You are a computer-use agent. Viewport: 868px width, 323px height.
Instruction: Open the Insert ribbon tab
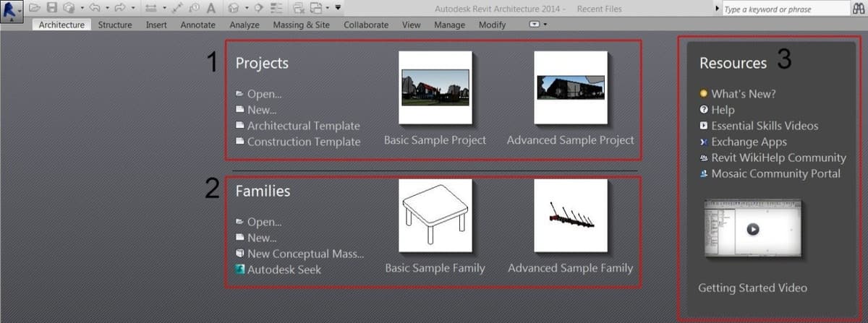pos(156,25)
